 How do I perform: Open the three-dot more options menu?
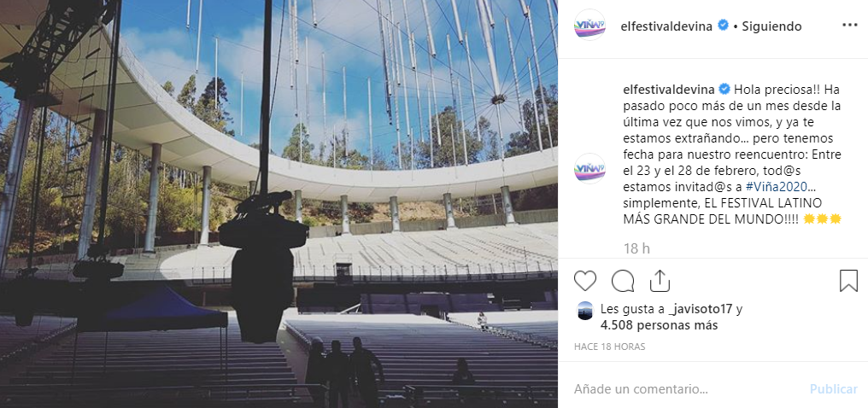850,26
